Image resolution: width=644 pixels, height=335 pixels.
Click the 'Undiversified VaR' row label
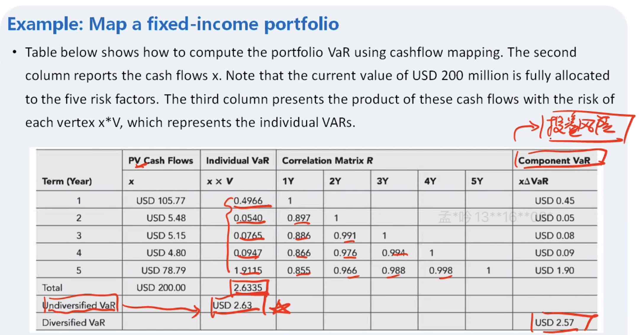click(79, 305)
